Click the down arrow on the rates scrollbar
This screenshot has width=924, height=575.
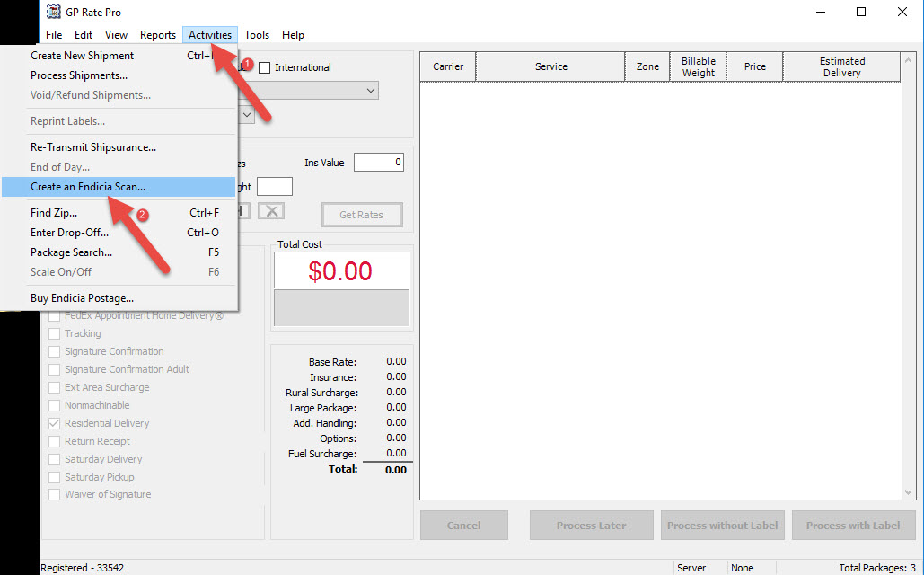click(x=909, y=492)
